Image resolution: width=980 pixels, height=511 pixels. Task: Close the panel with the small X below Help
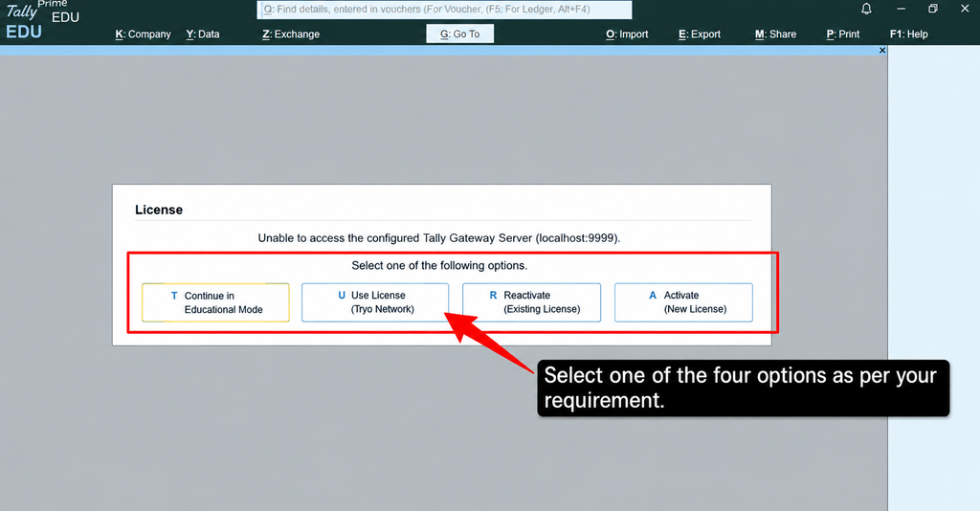[x=882, y=50]
